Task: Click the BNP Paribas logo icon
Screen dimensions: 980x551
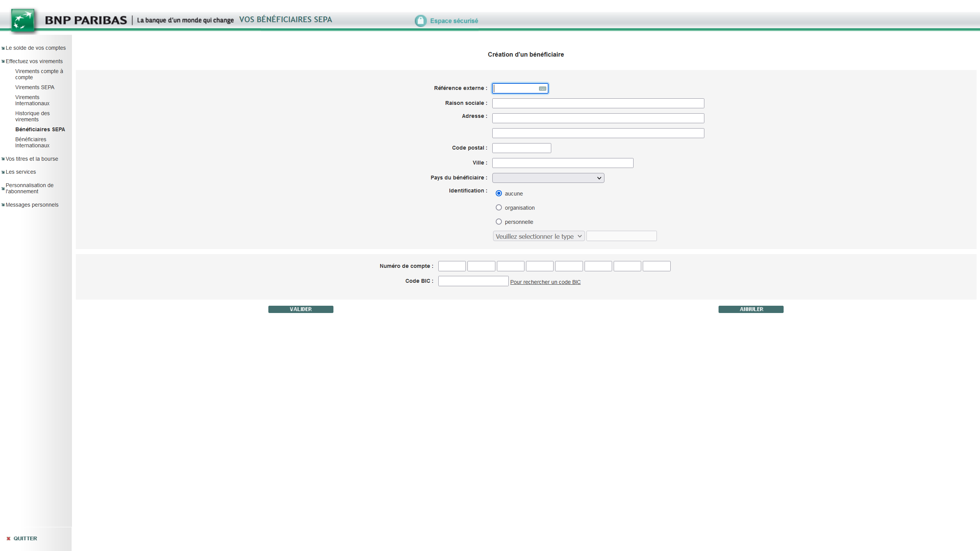Action: [23, 20]
